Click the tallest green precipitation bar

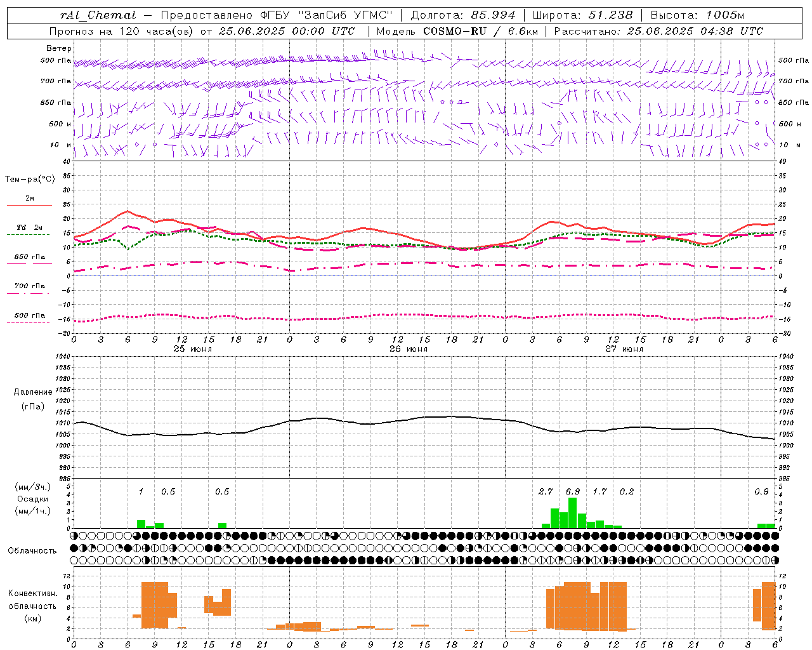tap(573, 513)
